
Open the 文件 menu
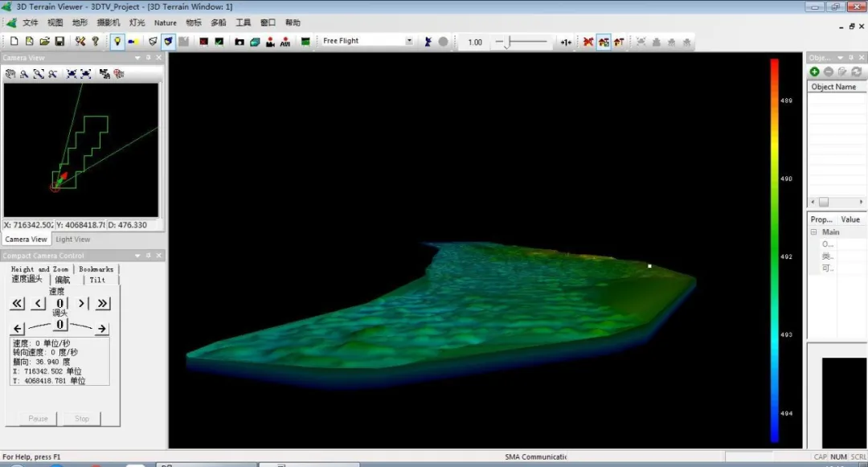(30, 23)
